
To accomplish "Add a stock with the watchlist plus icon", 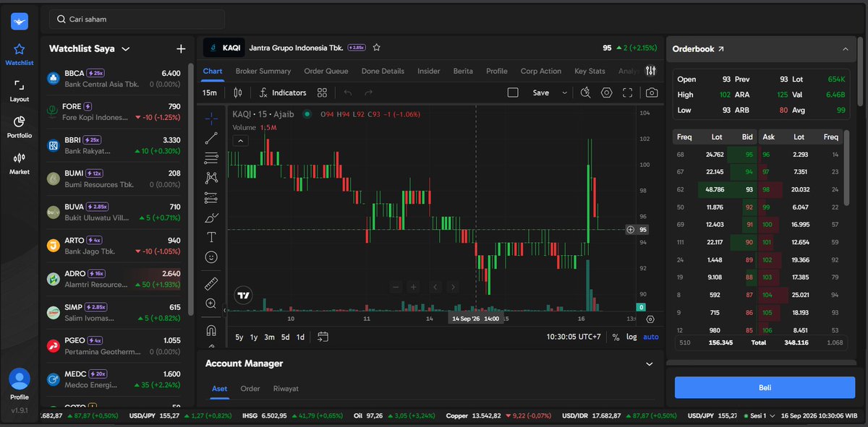I will coord(181,49).
